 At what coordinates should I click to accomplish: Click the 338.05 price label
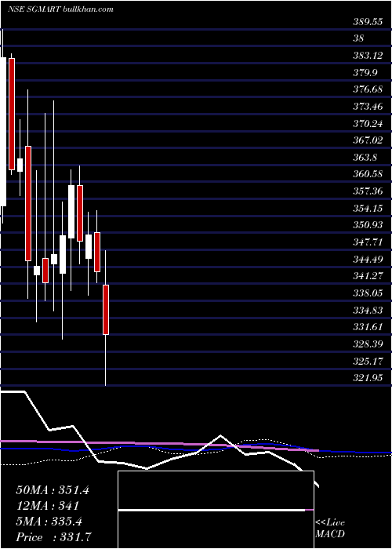coord(368,293)
